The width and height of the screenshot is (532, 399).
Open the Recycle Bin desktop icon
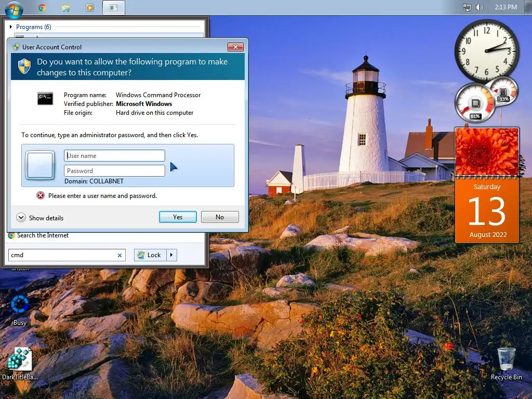506,364
